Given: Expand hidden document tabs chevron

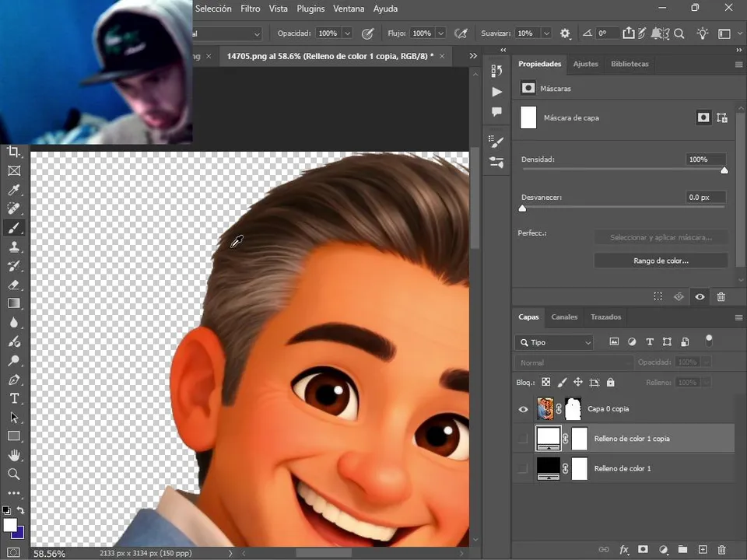Looking at the screenshot, I should tap(473, 56).
